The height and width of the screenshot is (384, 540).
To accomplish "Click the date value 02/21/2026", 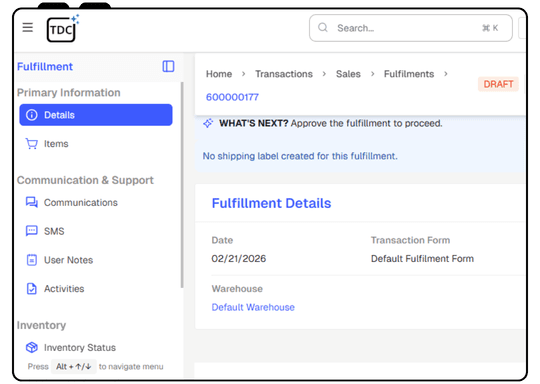I will coord(239,259).
